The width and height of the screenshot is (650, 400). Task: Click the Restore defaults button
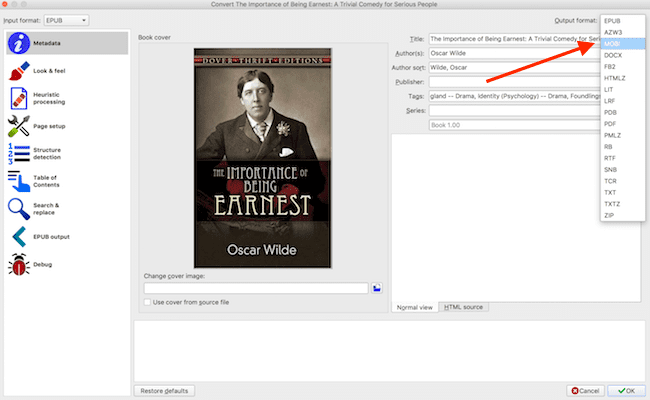[164, 391]
